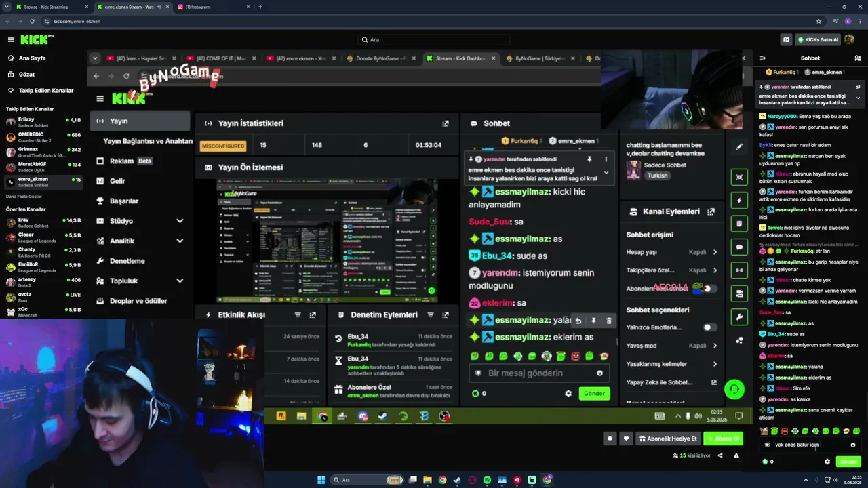The image size is (868, 488).
Task: Click the KICKs Satın Al button
Action: 818,40
